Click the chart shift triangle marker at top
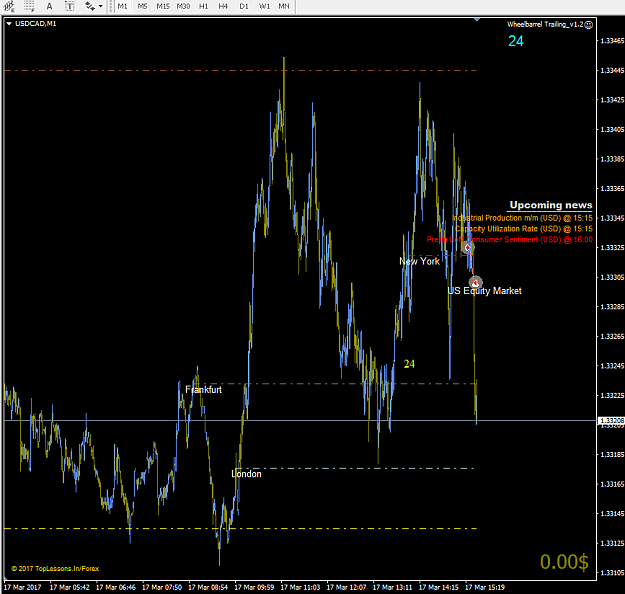Viewport: 625px width, 594px height. (477, 19)
